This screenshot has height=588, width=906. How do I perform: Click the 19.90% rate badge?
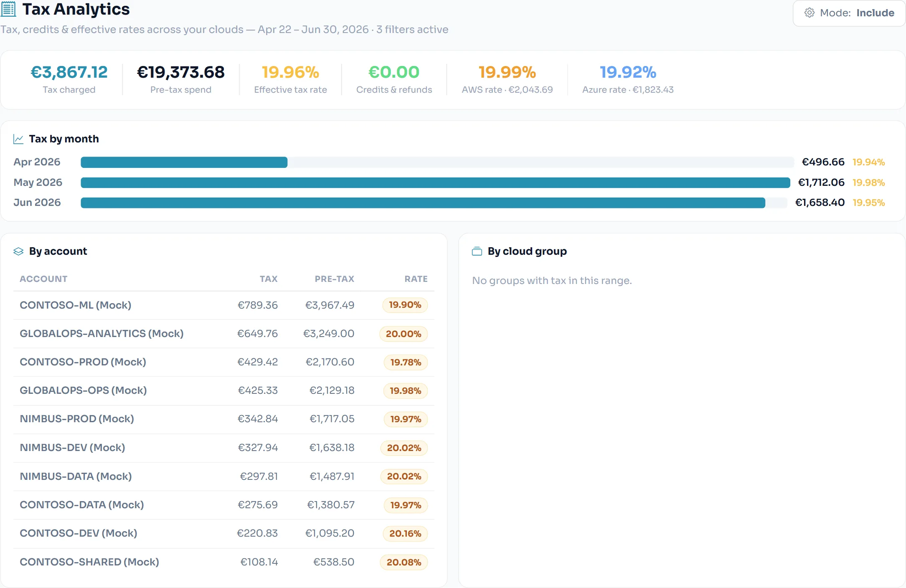pyautogui.click(x=405, y=305)
